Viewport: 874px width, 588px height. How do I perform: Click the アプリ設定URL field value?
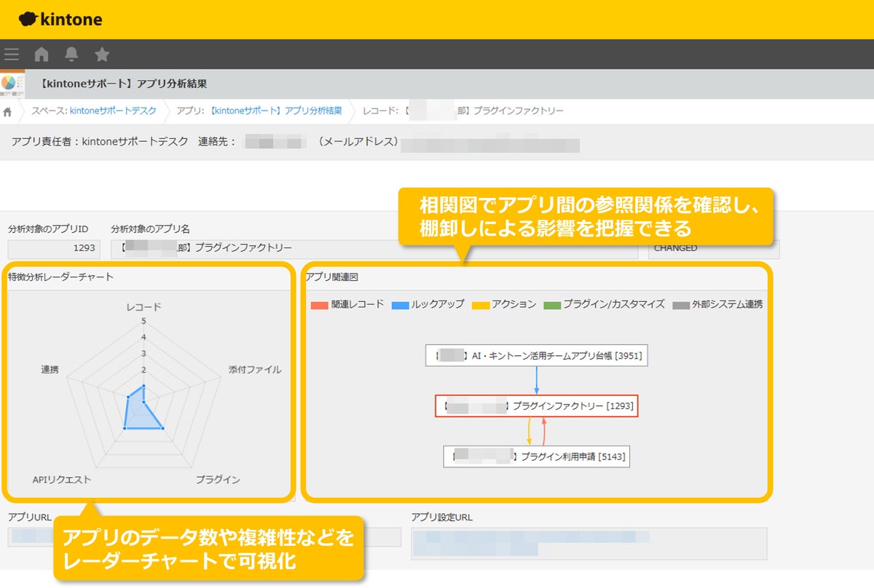[588, 544]
